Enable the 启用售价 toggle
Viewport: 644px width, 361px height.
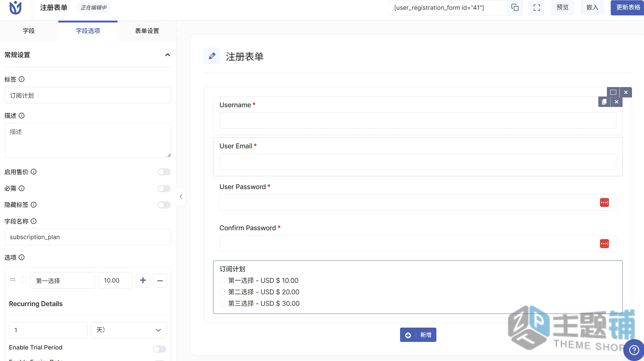pos(164,172)
